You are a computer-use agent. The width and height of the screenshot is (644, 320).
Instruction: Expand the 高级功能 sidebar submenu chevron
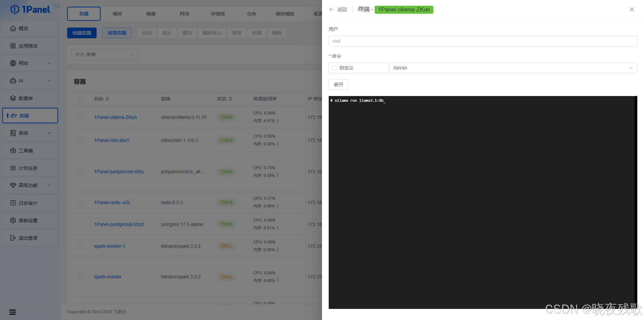tap(49, 185)
